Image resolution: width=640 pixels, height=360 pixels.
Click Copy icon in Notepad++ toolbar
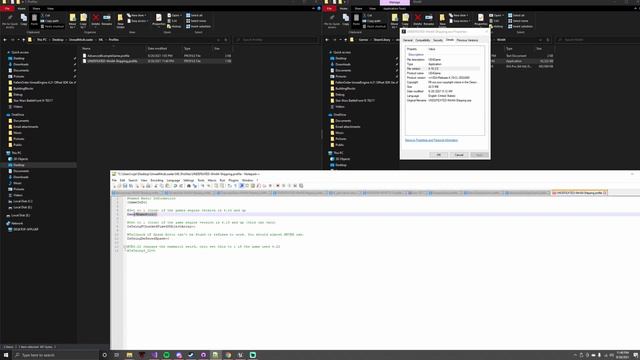pos(161,186)
